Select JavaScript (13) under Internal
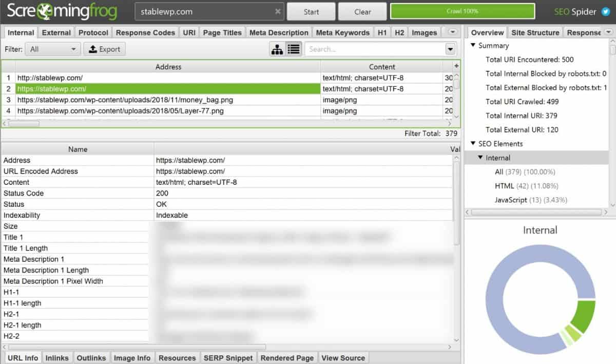The height and width of the screenshot is (364, 616). click(x=531, y=200)
